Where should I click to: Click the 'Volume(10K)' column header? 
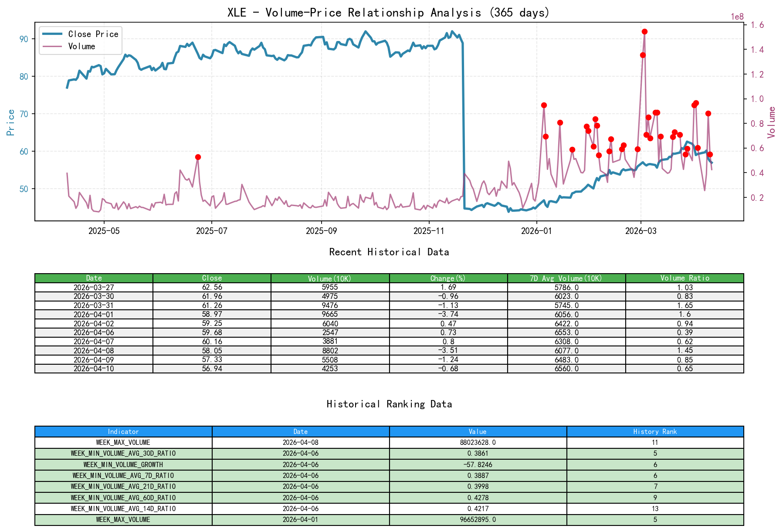[x=330, y=278]
